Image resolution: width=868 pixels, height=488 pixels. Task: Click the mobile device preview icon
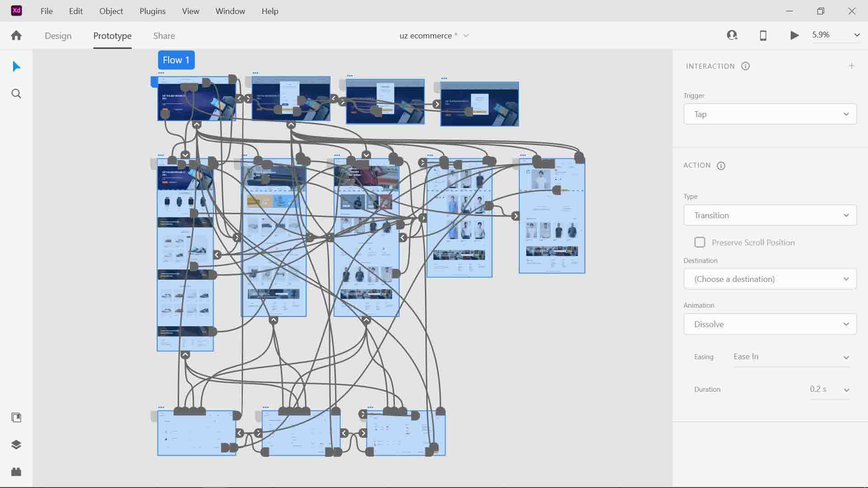(763, 35)
